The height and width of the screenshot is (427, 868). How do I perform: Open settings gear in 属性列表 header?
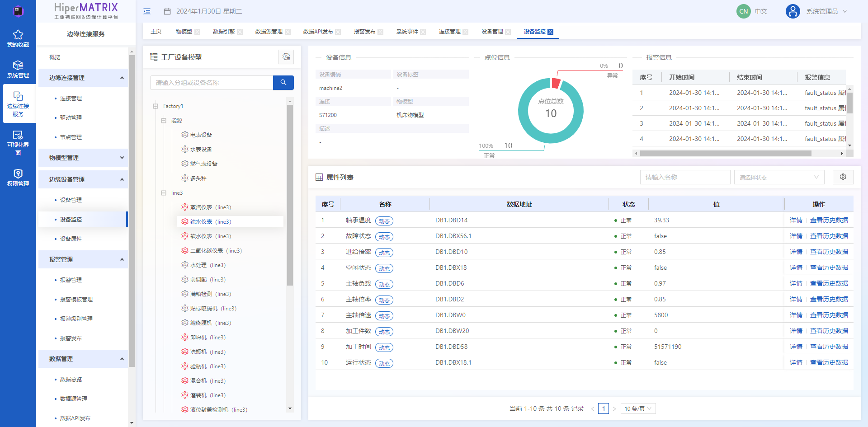pyautogui.click(x=843, y=177)
